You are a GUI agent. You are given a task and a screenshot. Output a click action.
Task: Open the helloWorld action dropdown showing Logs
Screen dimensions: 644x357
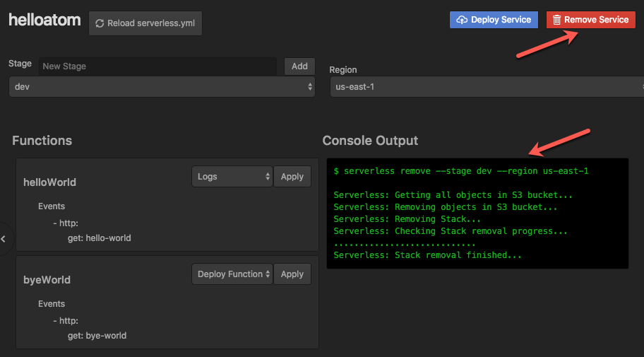tap(232, 177)
